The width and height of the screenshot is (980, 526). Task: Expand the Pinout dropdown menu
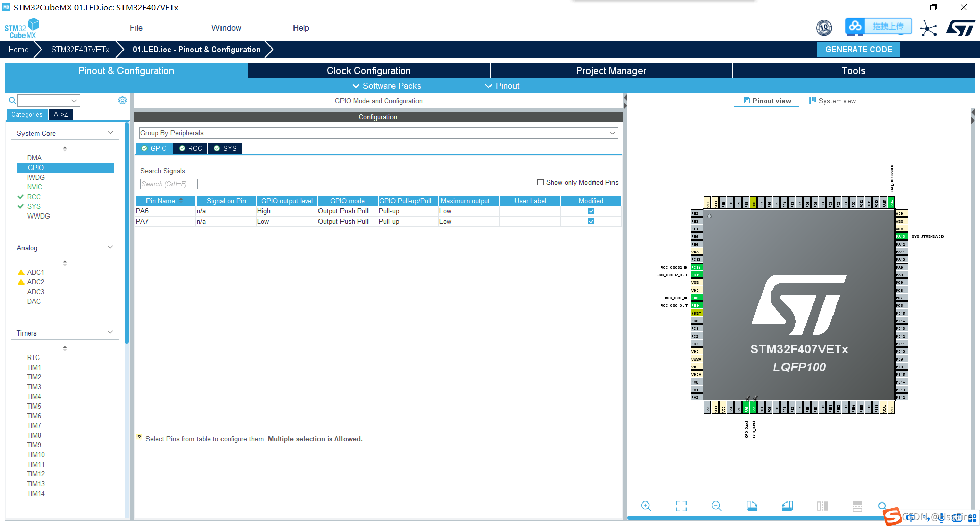coord(502,86)
